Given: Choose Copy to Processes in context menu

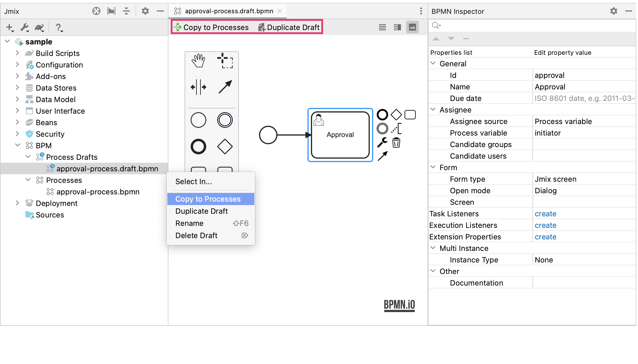Looking at the screenshot, I should coord(211,199).
